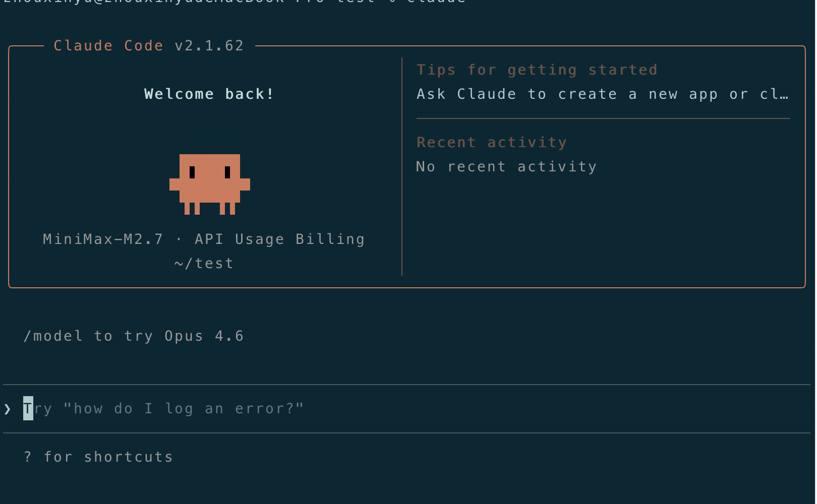Click the MiniMax-M2.7 model name
The height and width of the screenshot is (504, 817).
pyautogui.click(x=103, y=239)
